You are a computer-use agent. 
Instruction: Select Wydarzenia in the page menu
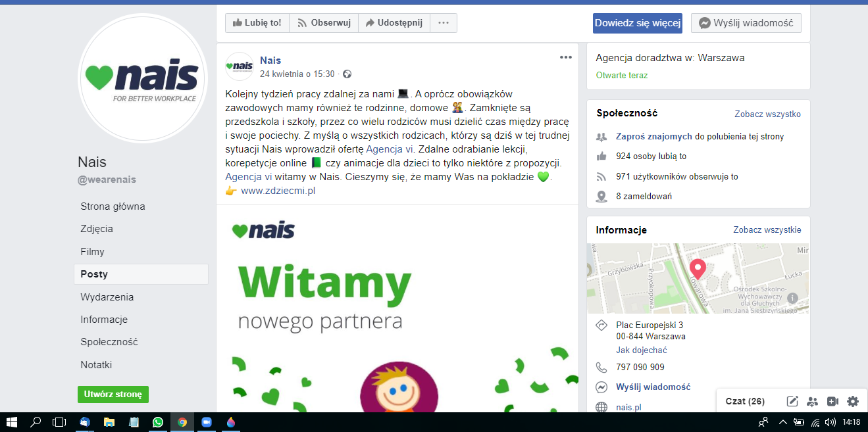pyautogui.click(x=107, y=297)
